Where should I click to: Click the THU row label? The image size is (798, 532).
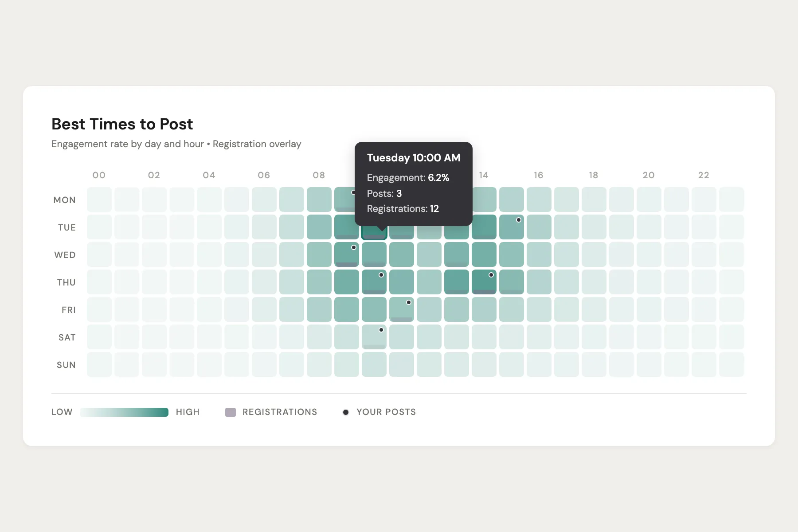pos(66,282)
